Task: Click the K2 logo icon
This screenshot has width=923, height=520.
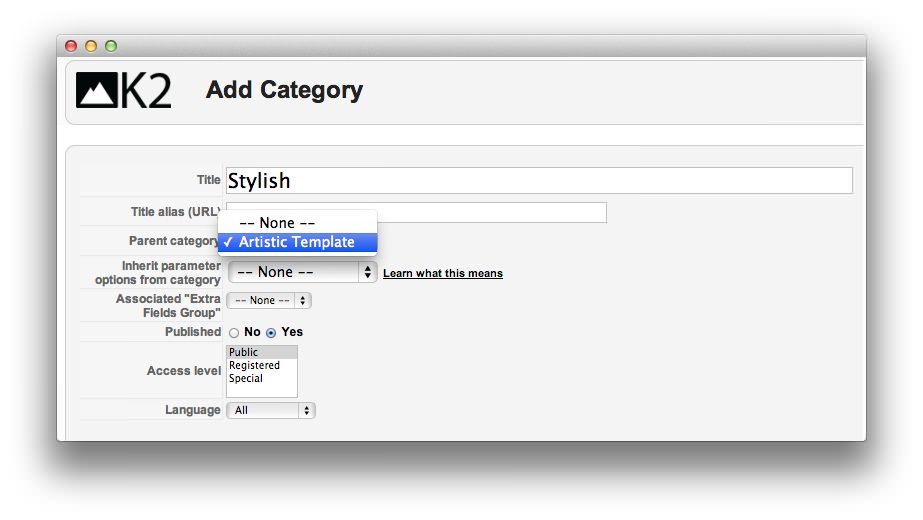Action: coord(123,90)
